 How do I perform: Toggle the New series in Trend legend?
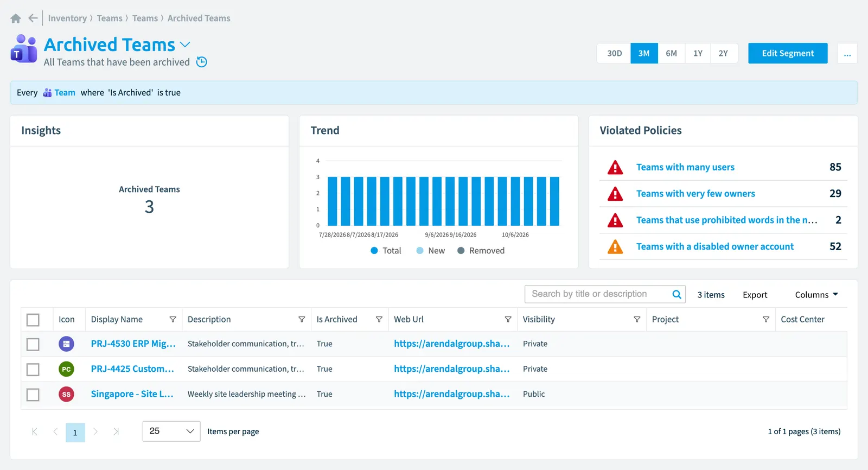(x=431, y=251)
